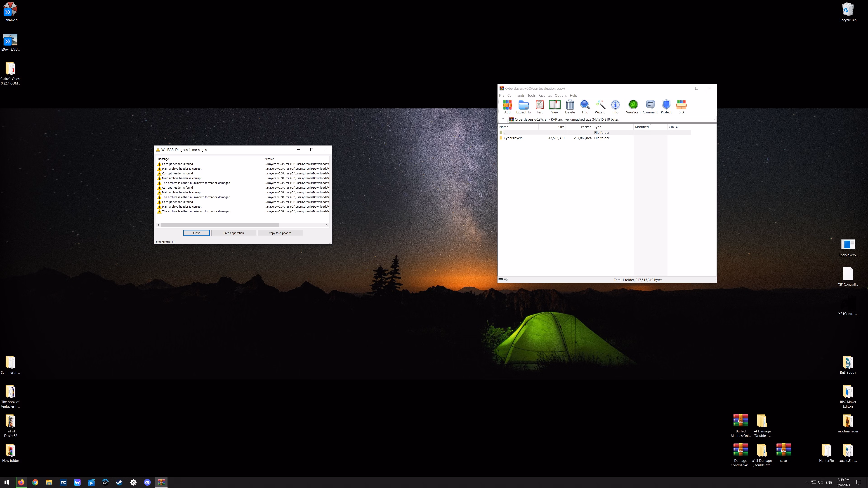Open the Recycle Bin desktop icon
Viewport: 868px width, 488px height.
coord(847,12)
